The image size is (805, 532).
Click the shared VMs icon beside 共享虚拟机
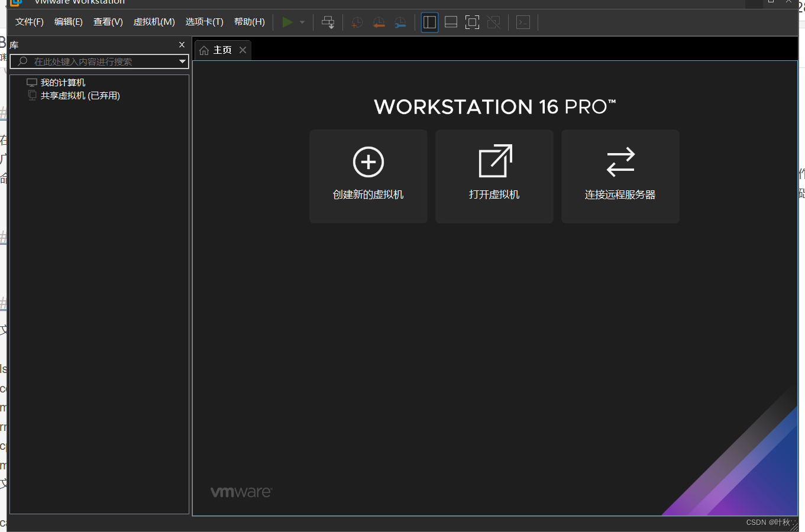coord(32,95)
